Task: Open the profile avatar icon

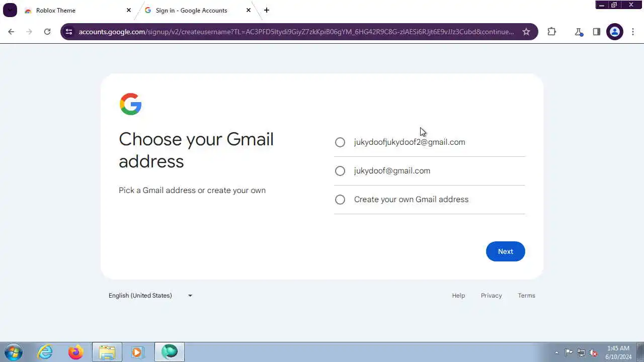Action: point(615,32)
